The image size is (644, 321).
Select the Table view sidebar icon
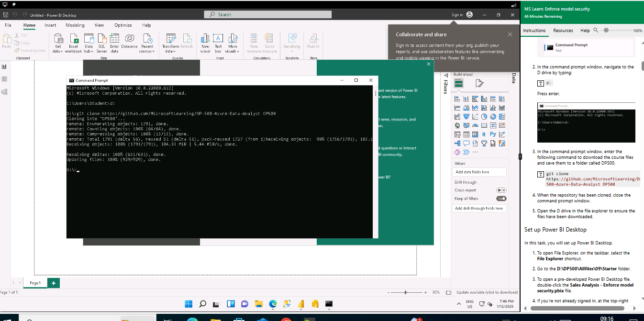tap(4, 79)
